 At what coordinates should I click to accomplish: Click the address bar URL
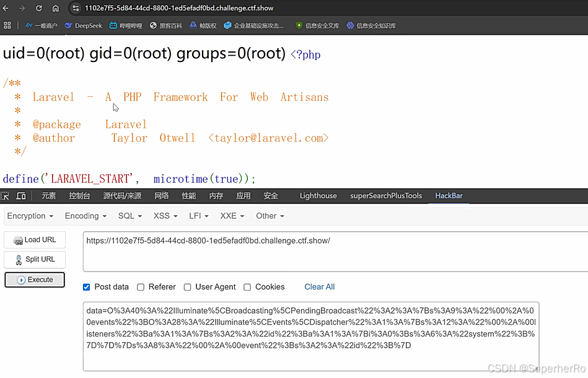pyautogui.click(x=179, y=8)
